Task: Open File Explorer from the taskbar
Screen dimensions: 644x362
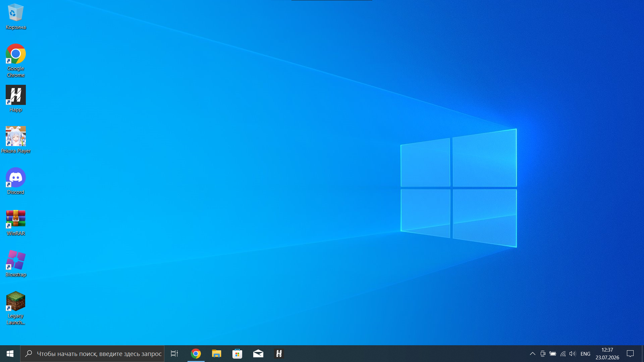Action: pos(217,354)
